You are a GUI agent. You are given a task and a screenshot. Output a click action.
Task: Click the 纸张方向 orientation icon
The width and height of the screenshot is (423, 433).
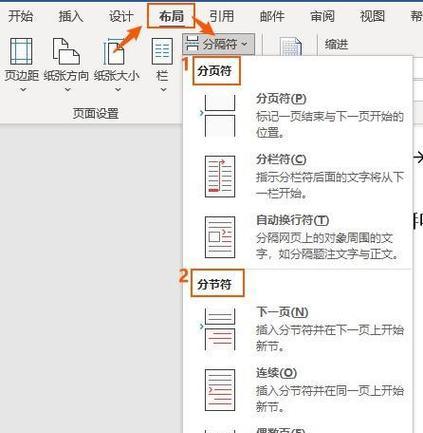[x=66, y=51]
